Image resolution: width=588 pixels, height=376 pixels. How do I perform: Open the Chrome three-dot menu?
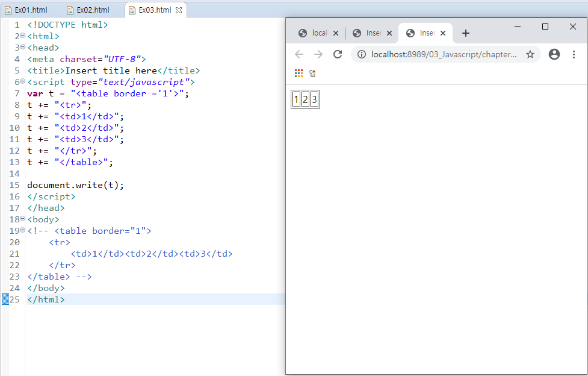[x=574, y=54]
